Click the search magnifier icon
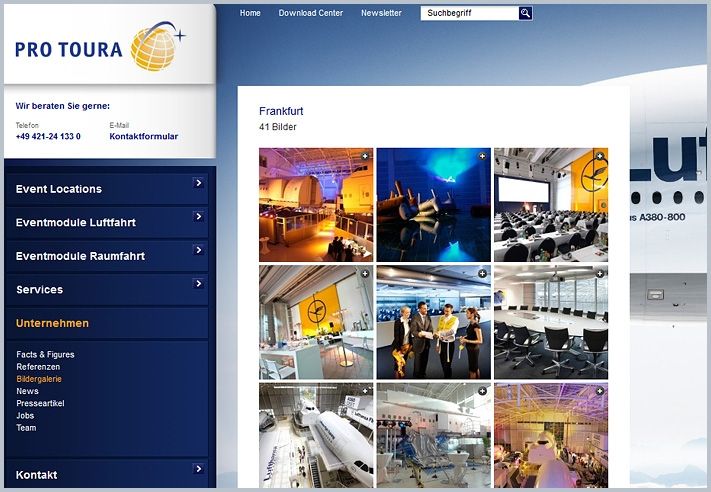This screenshot has height=492, width=711. point(525,13)
